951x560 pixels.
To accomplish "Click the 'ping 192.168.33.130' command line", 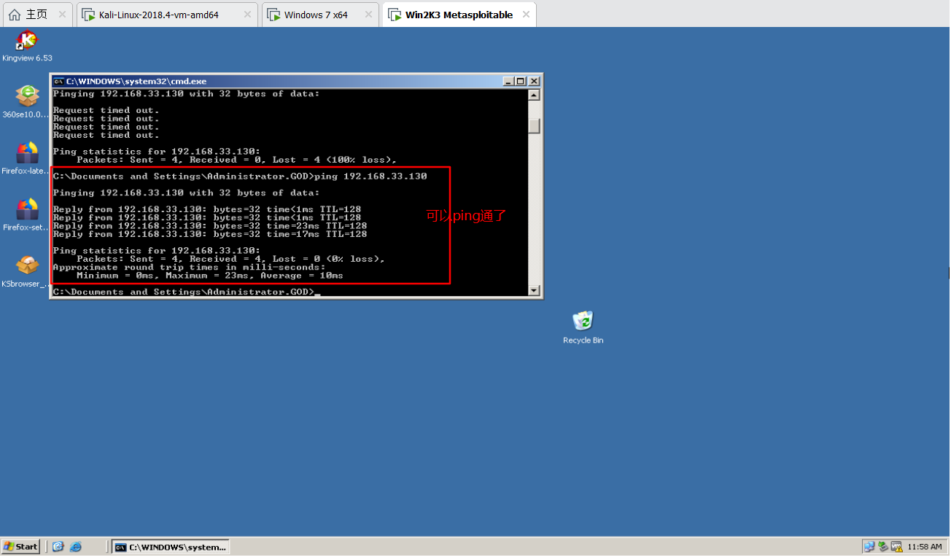I will point(240,176).
